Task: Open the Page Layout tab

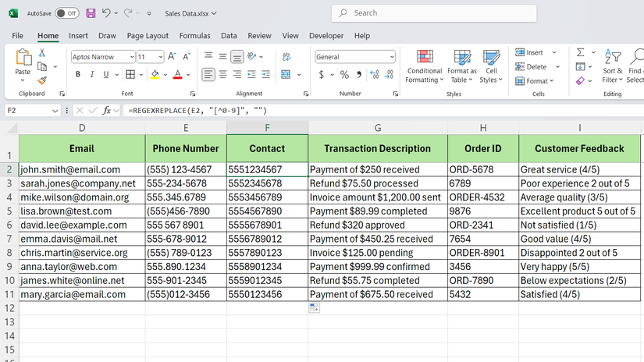Action: click(x=148, y=36)
